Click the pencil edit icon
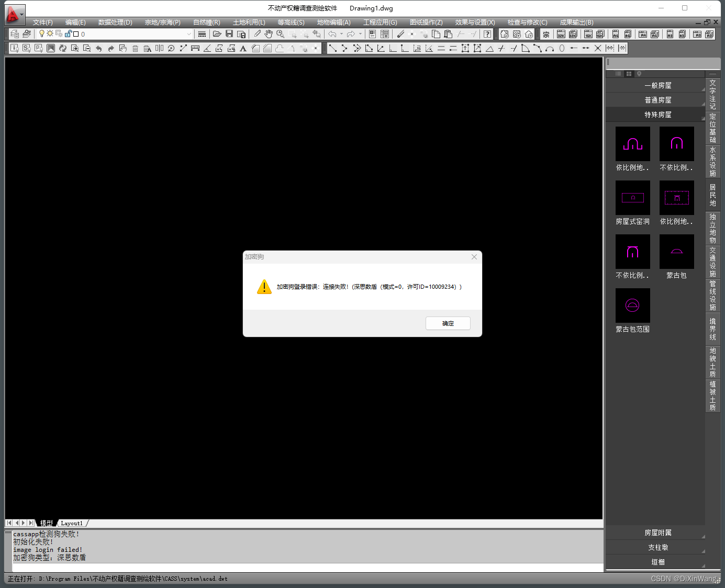The height and width of the screenshot is (588, 725). (257, 34)
